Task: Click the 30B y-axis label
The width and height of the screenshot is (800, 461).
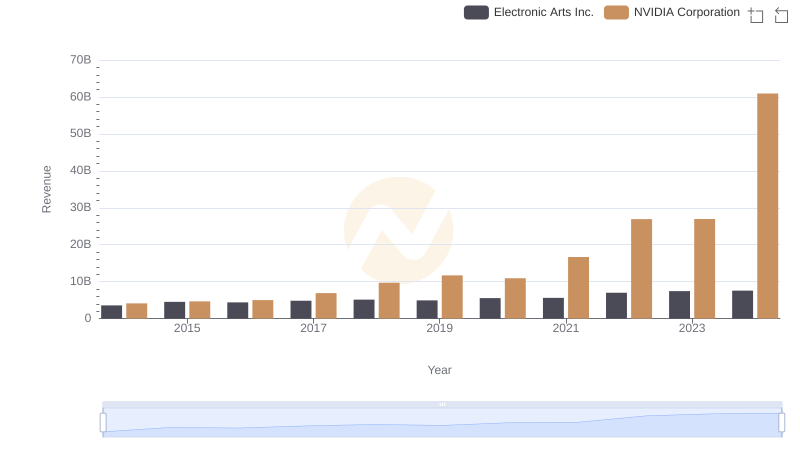Action: point(81,207)
